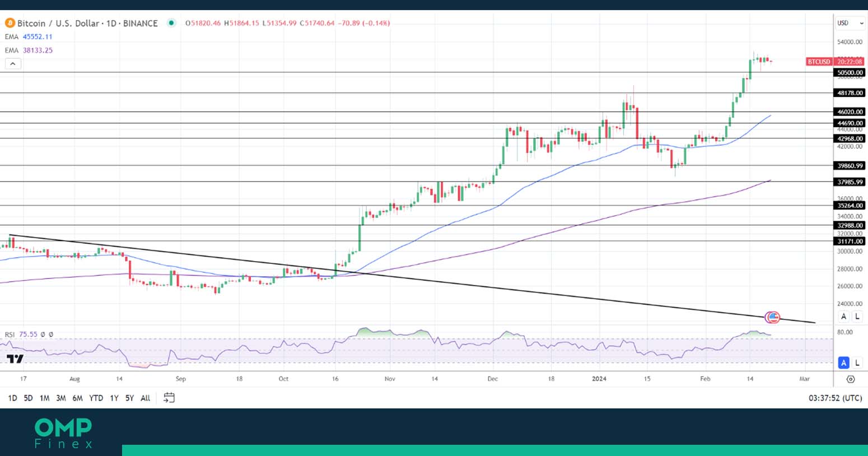Toggle log scale L on price axis
Screen dimensions: 868x456
[x=857, y=317]
